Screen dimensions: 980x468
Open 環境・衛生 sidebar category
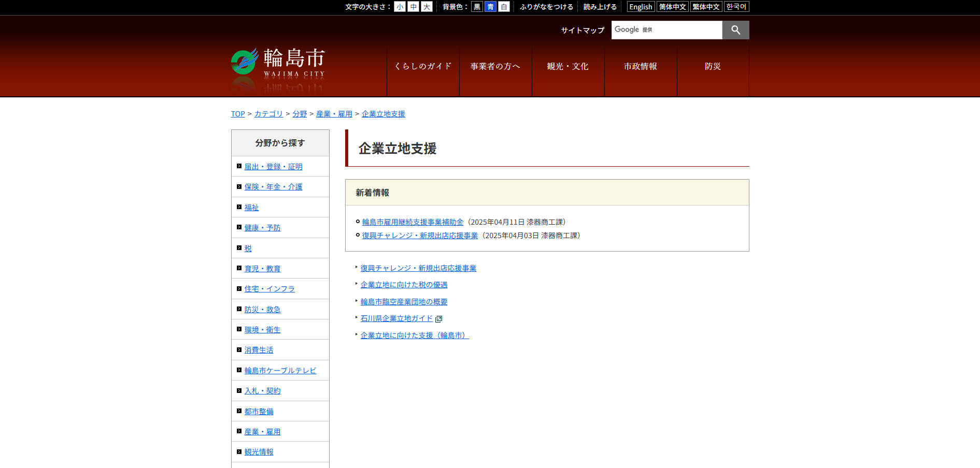coord(262,330)
